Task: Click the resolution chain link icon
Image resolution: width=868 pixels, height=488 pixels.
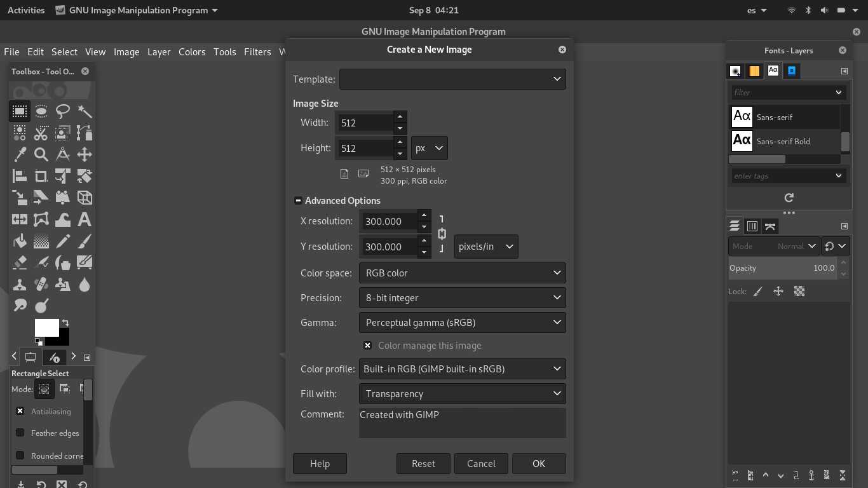Action: pos(442,234)
